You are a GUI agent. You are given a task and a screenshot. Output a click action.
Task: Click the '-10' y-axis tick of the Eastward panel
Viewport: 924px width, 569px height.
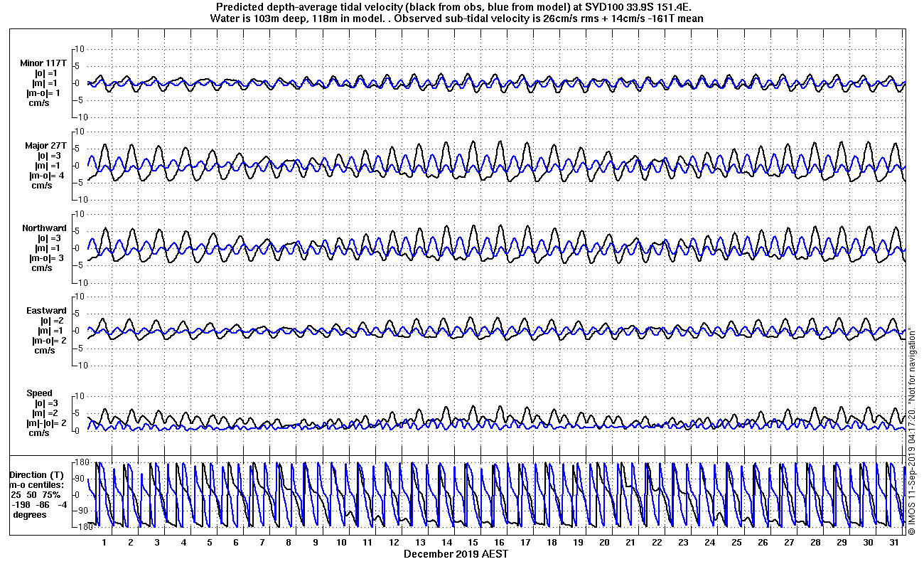[x=81, y=366]
